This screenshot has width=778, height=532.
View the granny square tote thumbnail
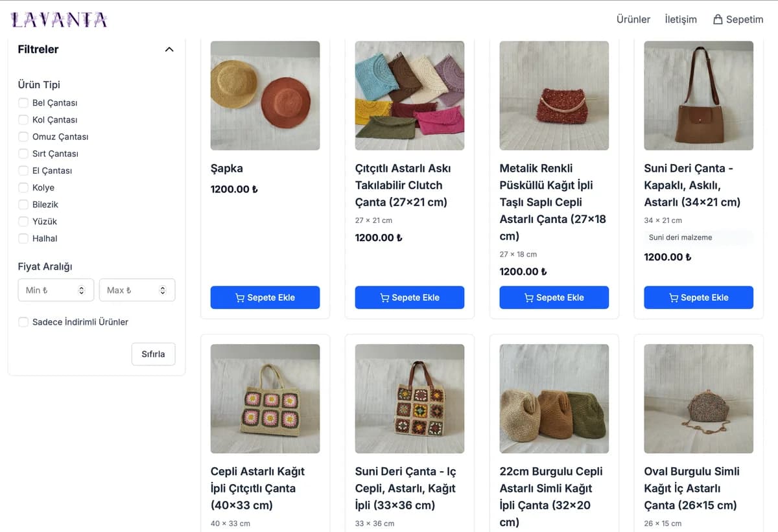265,399
